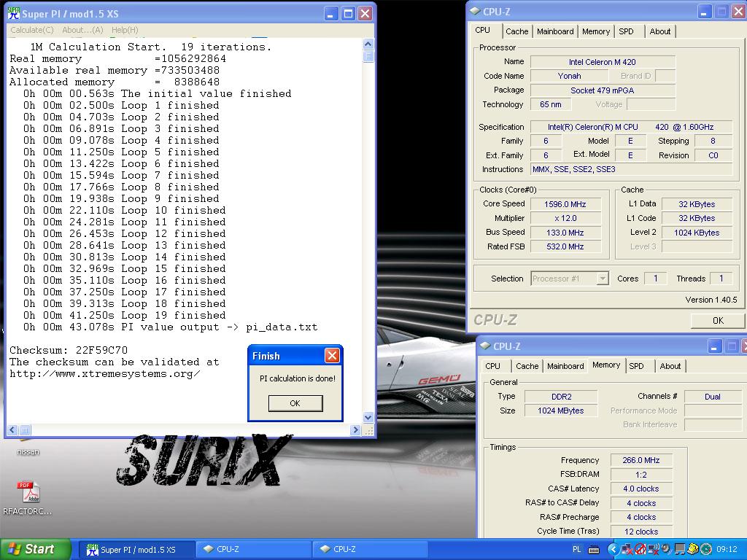Minimize the Super PI window

coord(331,13)
